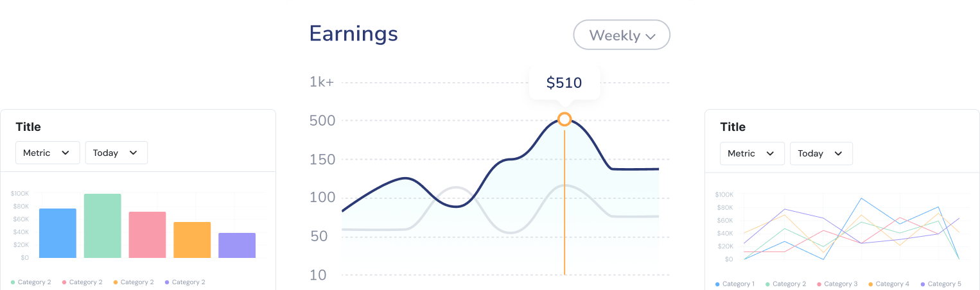Click the orange vertical marker line in Earnings chart
980x290 pixels.
pyautogui.click(x=564, y=205)
